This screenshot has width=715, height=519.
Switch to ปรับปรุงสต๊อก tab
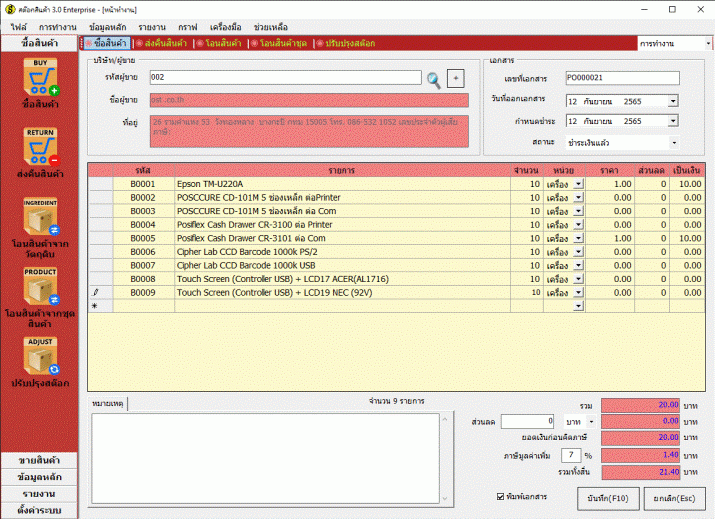click(346, 43)
